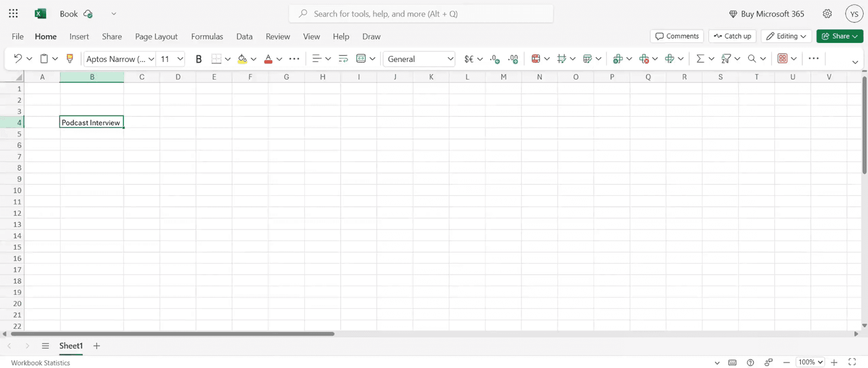Click the search box for tools and help
Screen dimensions: 868x368
coord(421,14)
